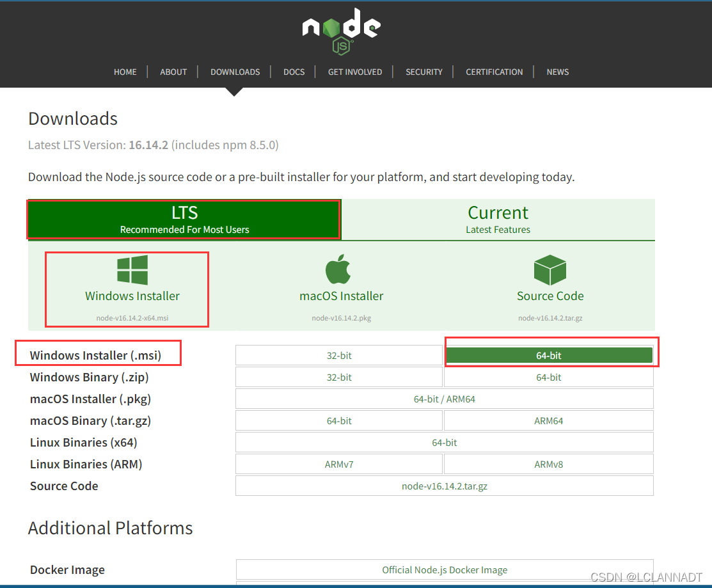Click the Source Code link under cube
The image size is (712, 588).
(x=550, y=296)
